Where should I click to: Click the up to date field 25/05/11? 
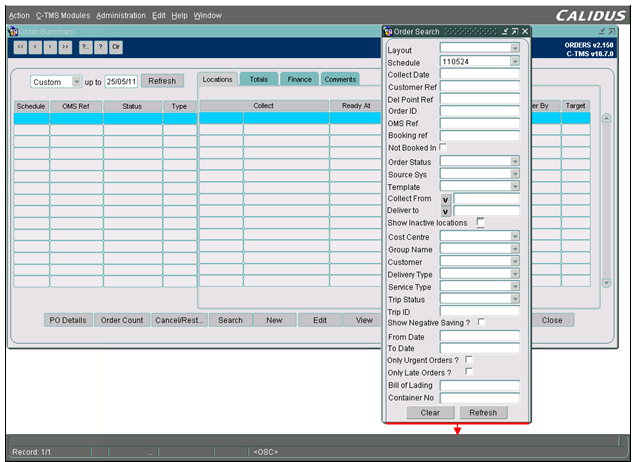pos(121,82)
